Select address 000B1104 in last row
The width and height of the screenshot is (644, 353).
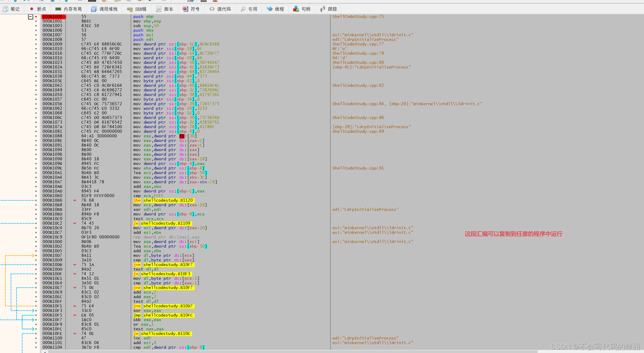(x=52, y=347)
